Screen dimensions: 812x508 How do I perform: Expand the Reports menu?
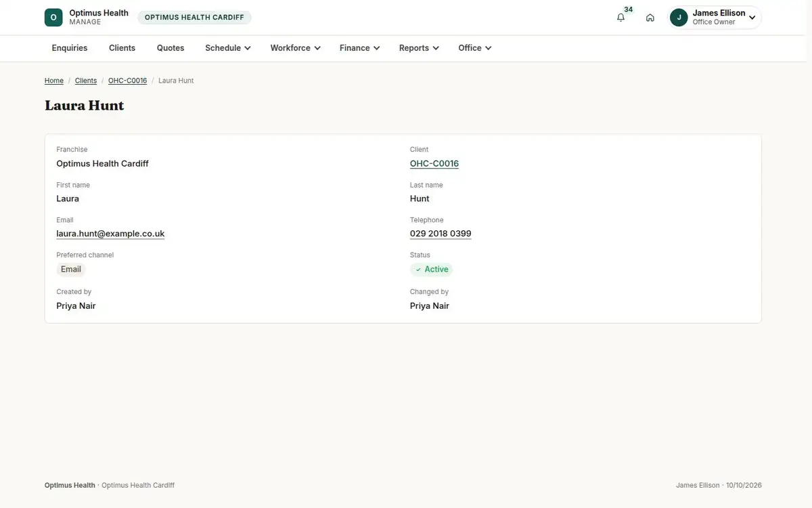[x=419, y=48]
